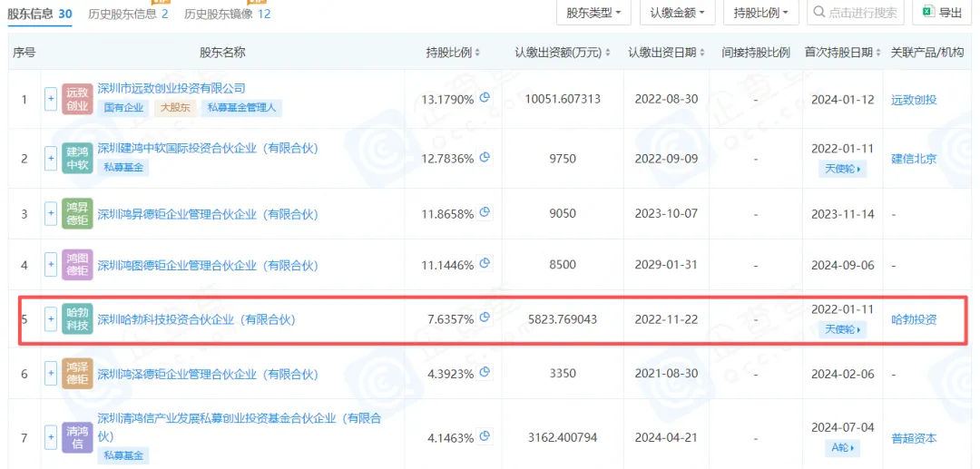This screenshot has width=980, height=469.
Task: Switch to 股东信息 tab
Action: 39,13
